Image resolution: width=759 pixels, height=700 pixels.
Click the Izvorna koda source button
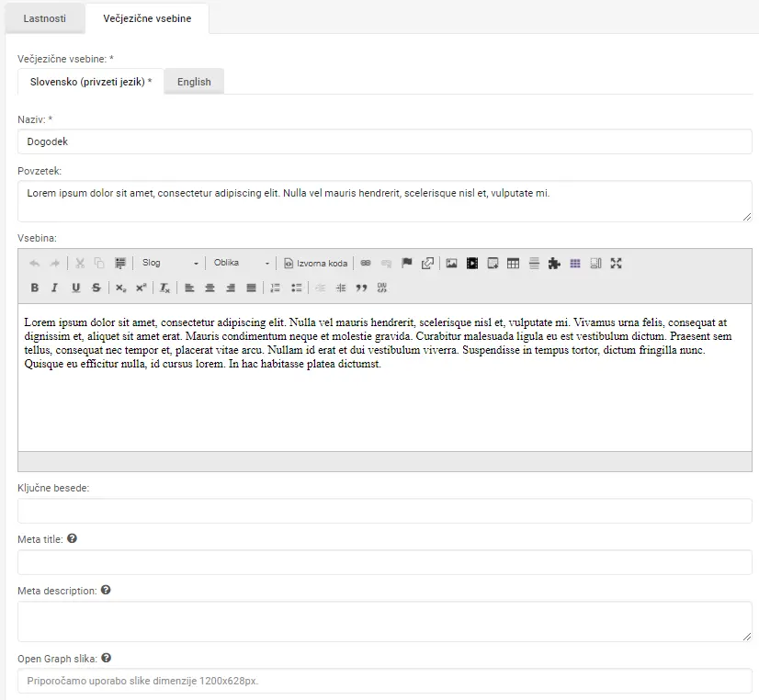315,264
